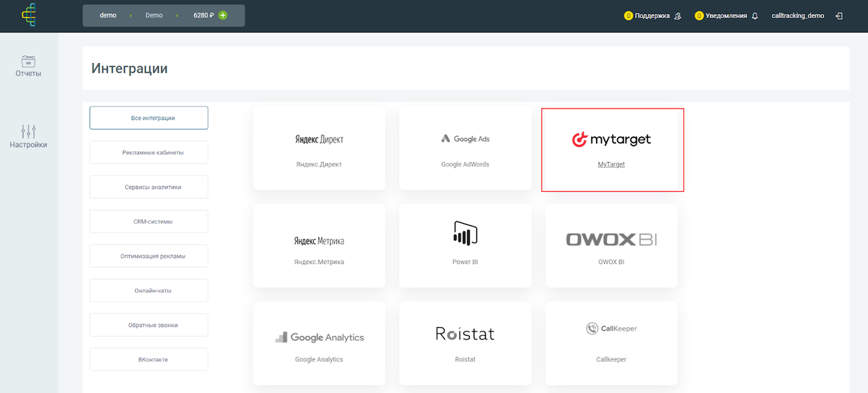Select the CRM-системы filter
This screenshot has height=393, width=868.
tap(149, 221)
